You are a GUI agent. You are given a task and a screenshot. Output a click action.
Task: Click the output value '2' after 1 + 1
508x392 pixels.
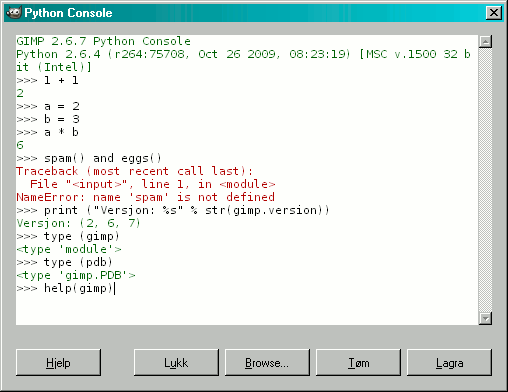coord(20,93)
